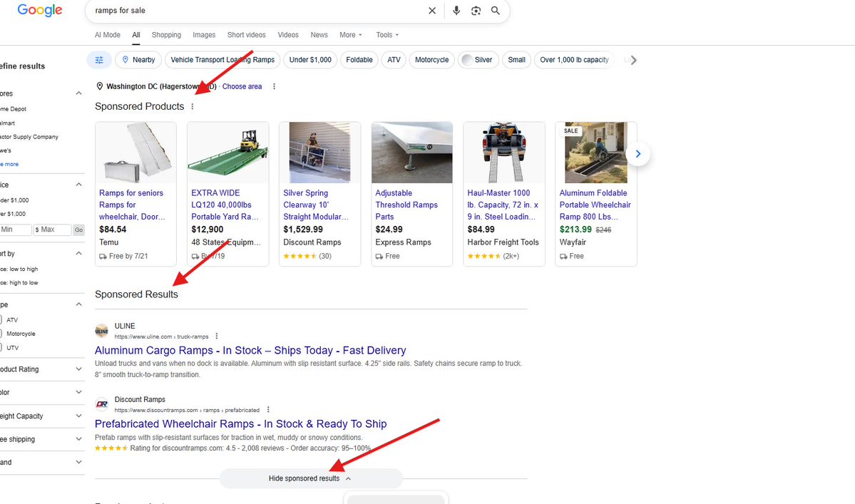Open Wayfair aluminum foldable ramp image
Viewport: 855px width, 504px height.
(596, 153)
